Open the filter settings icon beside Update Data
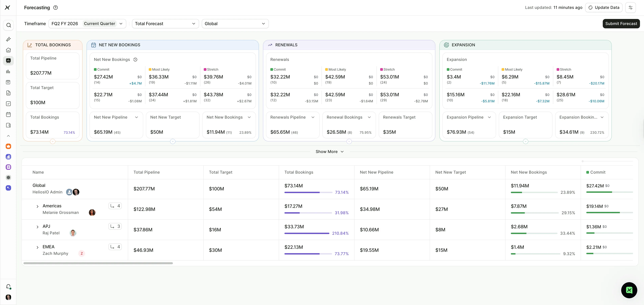The height and width of the screenshot is (305, 644). 631,8
